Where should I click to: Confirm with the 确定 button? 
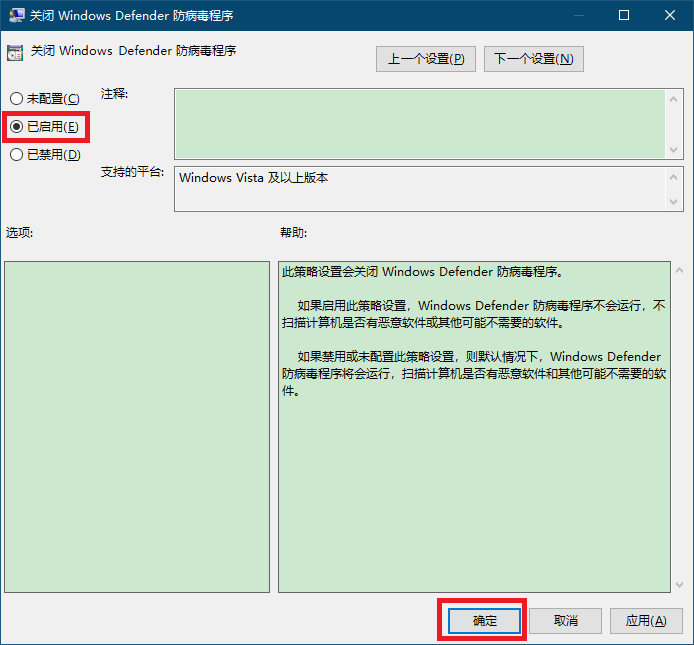(484, 621)
